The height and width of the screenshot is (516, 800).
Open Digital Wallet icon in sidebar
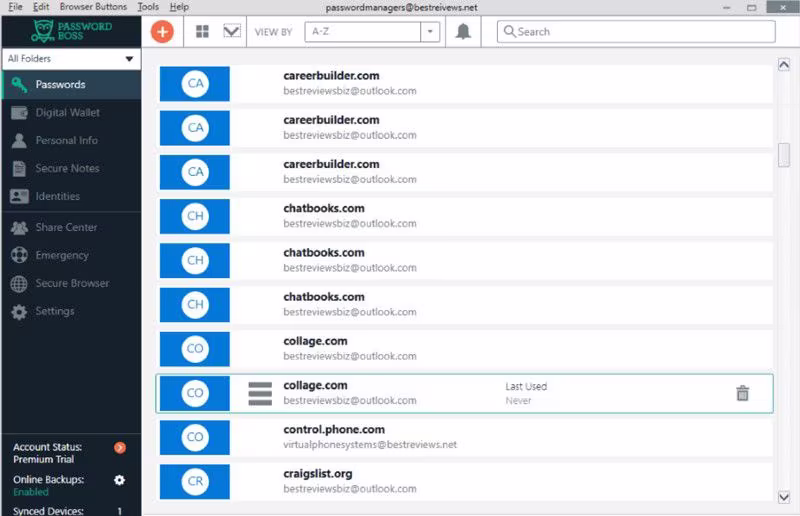[19, 113]
